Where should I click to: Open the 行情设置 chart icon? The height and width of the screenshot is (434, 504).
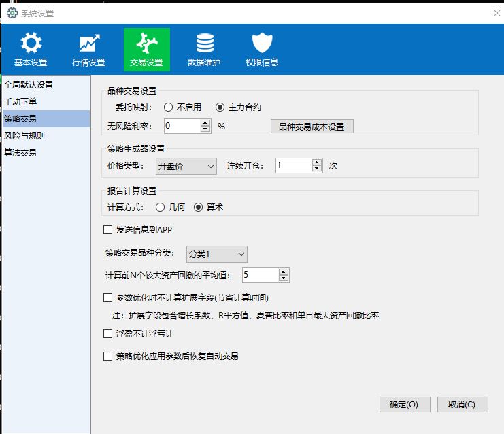(x=88, y=44)
